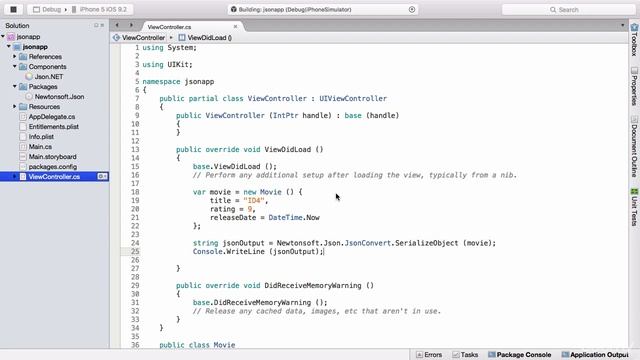Collapse the Packages folder
This screenshot has height=360, width=640.
(x=15, y=87)
